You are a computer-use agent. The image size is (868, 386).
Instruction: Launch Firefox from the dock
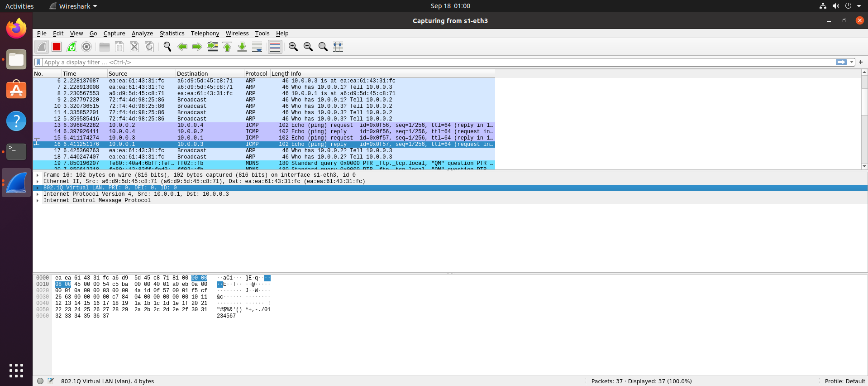coord(16,29)
